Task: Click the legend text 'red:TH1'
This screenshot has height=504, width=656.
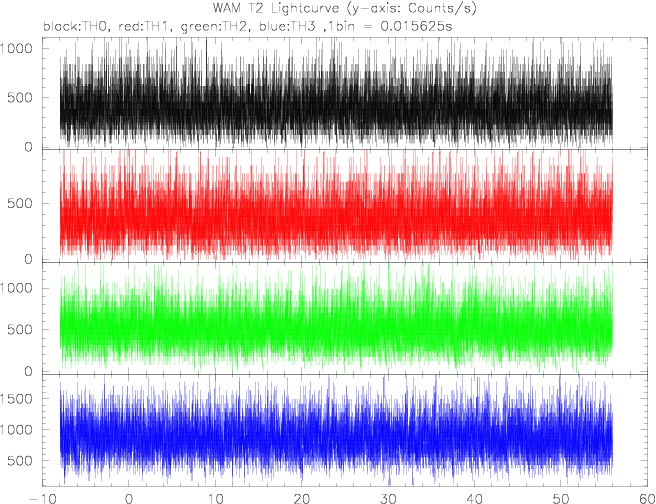Action: [145, 26]
